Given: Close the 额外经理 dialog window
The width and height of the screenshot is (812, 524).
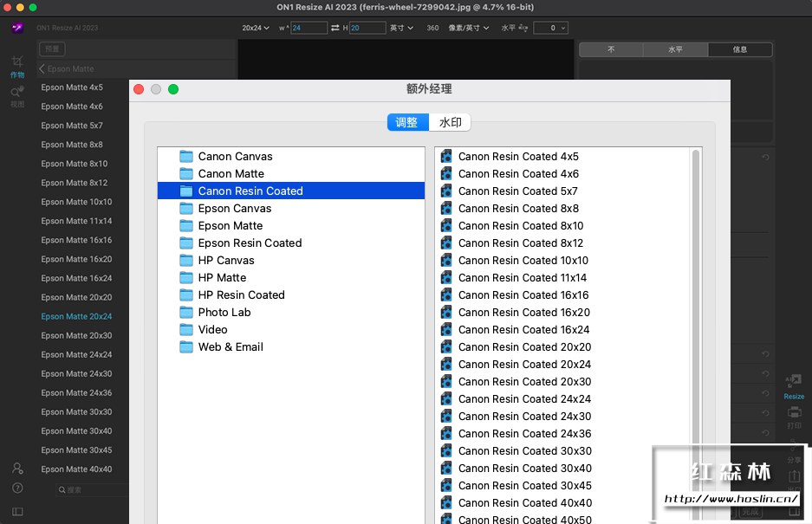Looking at the screenshot, I should pyautogui.click(x=139, y=89).
